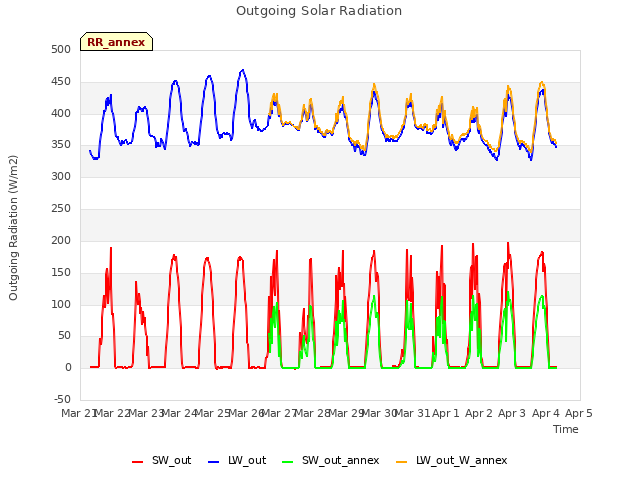Click the RR_annex annotation label
Image resolution: width=640 pixels, height=480 pixels.
point(116,42)
